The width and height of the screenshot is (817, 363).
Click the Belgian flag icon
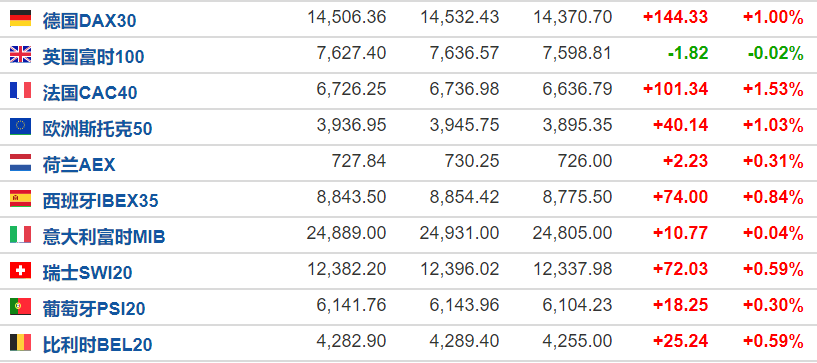[20, 343]
